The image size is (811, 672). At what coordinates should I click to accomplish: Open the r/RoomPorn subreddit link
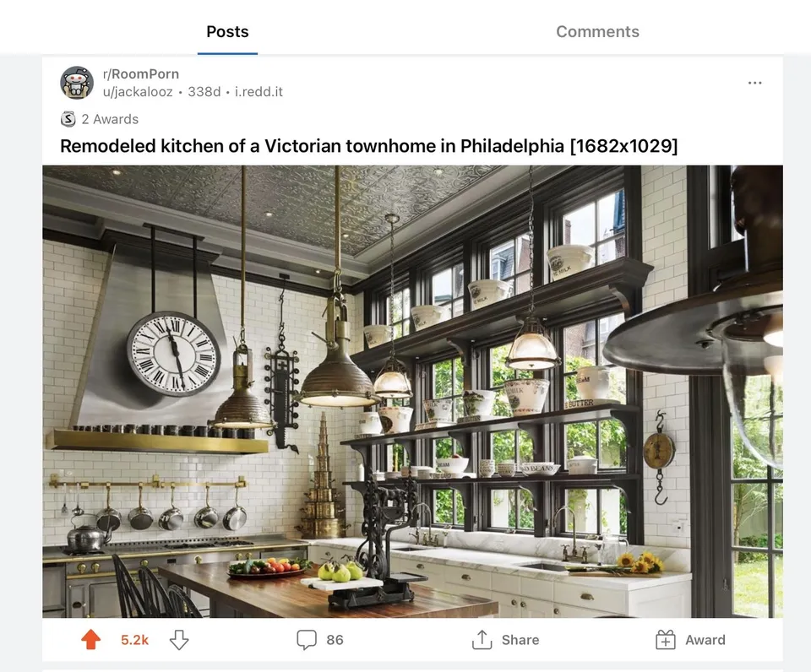click(x=141, y=74)
